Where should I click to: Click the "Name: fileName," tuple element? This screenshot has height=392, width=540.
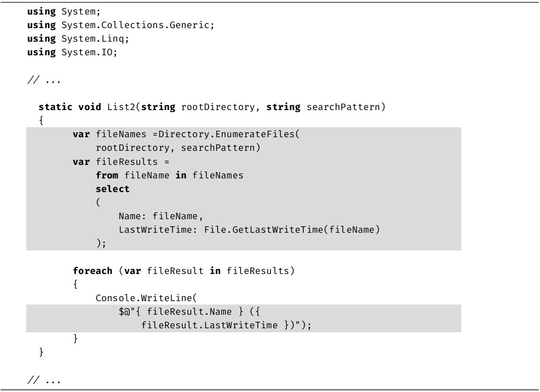(161, 216)
